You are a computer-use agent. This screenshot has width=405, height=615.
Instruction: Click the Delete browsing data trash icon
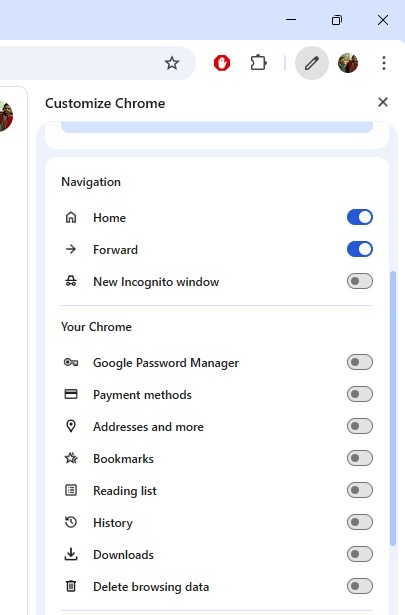pyautogui.click(x=71, y=586)
